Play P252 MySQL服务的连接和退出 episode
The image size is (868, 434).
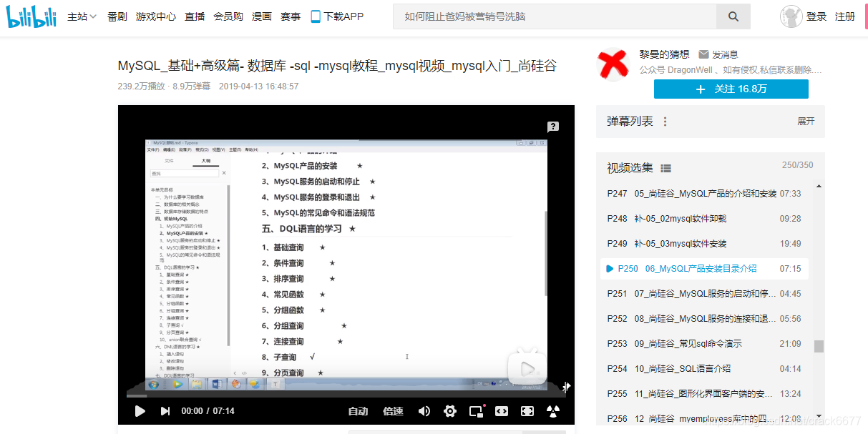(x=704, y=319)
